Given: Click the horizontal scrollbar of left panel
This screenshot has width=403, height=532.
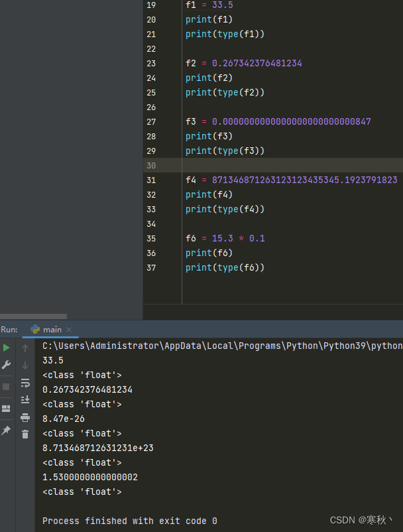Looking at the screenshot, I should (x=33, y=316).
